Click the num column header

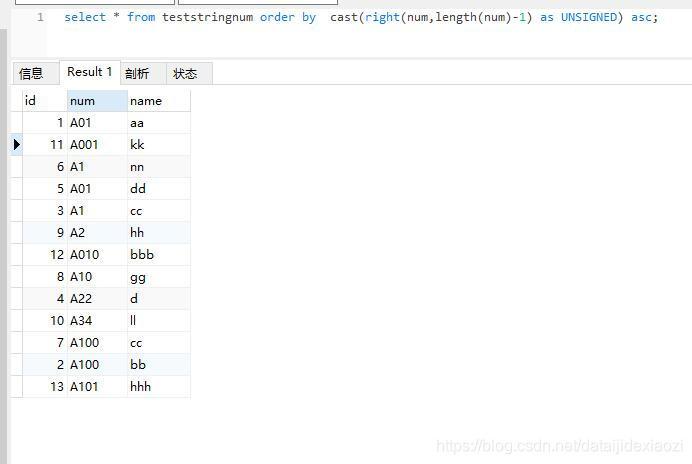(97, 101)
